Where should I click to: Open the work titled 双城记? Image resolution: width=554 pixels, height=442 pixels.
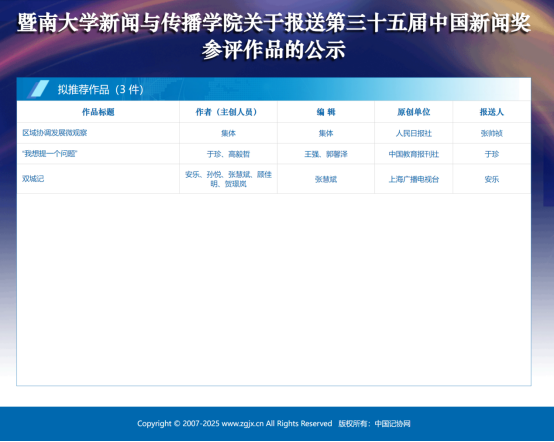pos(33,179)
